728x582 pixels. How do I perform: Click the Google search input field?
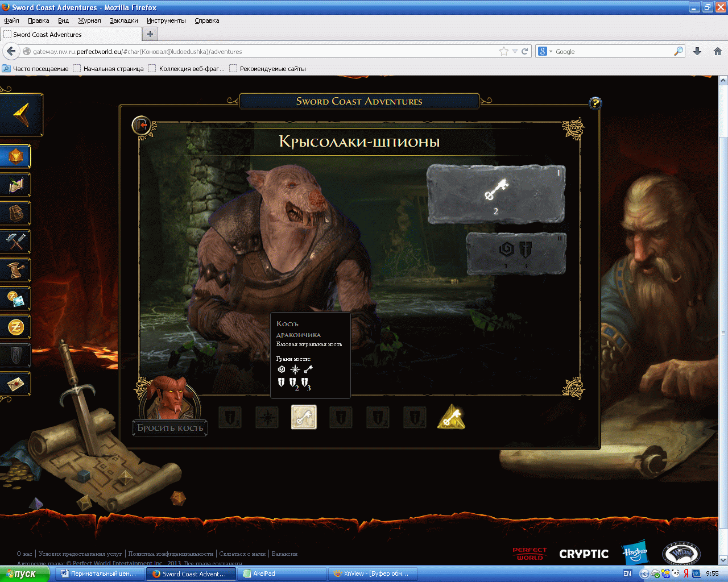tap(613, 52)
